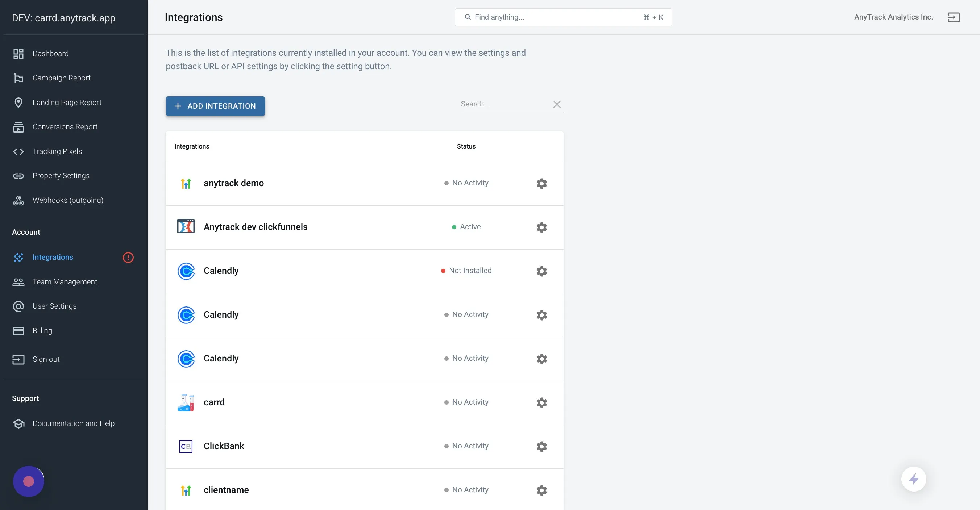Open the purple chat widget bubble
The width and height of the screenshot is (980, 510).
29,481
